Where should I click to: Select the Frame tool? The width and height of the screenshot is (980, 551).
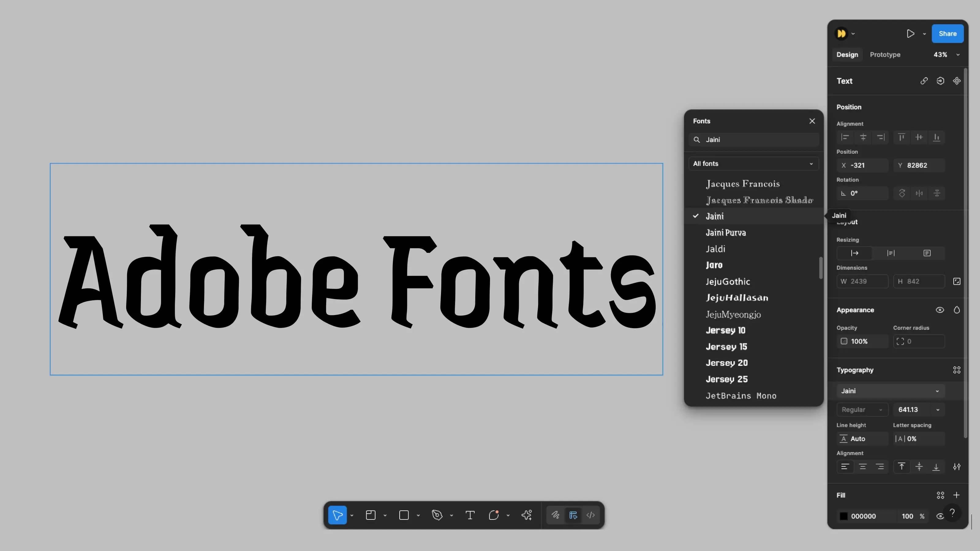pos(371,515)
